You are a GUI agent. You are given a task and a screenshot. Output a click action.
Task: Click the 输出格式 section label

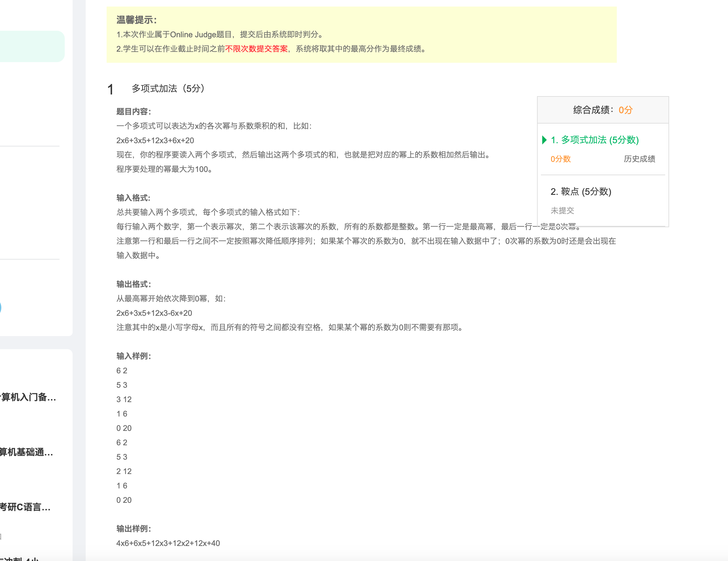133,284
